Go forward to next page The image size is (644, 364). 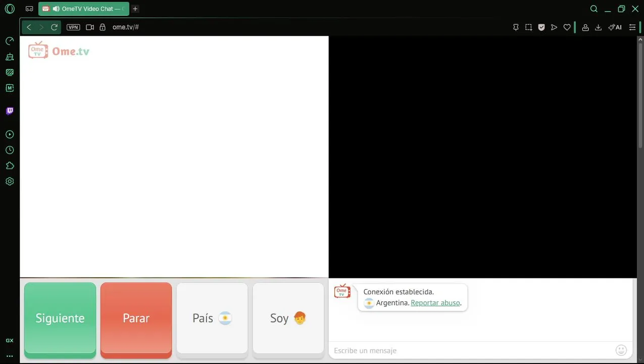pos(41,27)
